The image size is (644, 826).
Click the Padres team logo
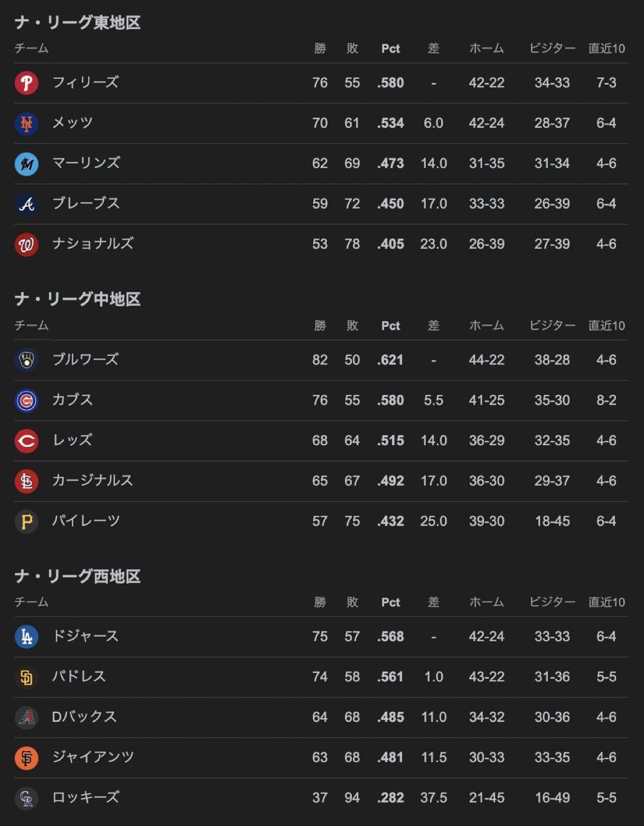pos(27,677)
